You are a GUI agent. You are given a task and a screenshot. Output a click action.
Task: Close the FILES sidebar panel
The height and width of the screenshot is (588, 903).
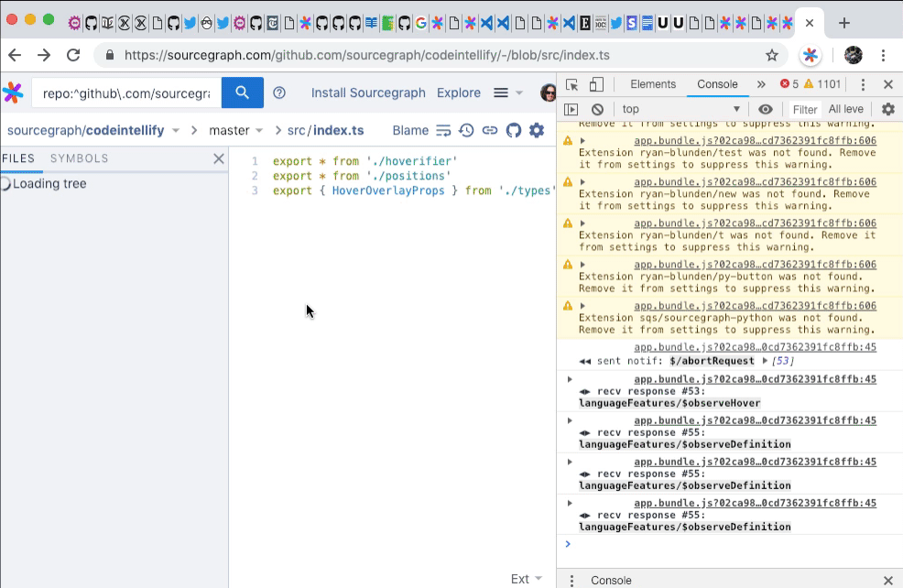(x=219, y=158)
